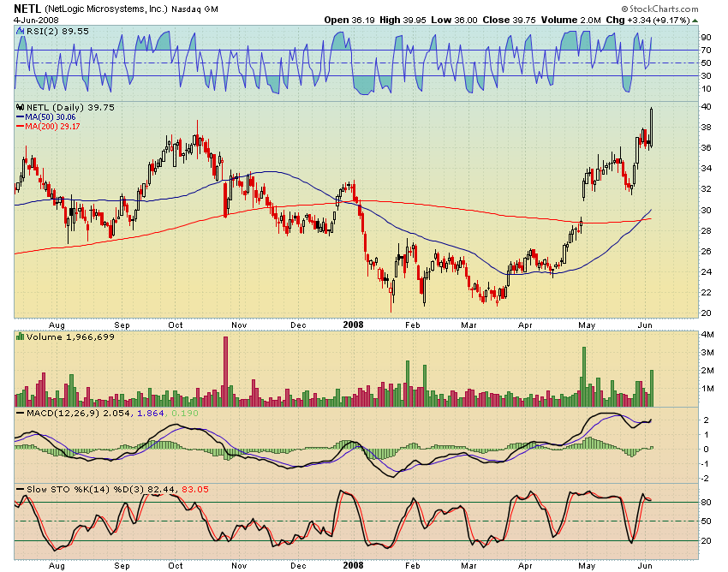Click the NETL (Daily) 39.75 legend
The width and height of the screenshot is (728, 572).
pos(70,107)
